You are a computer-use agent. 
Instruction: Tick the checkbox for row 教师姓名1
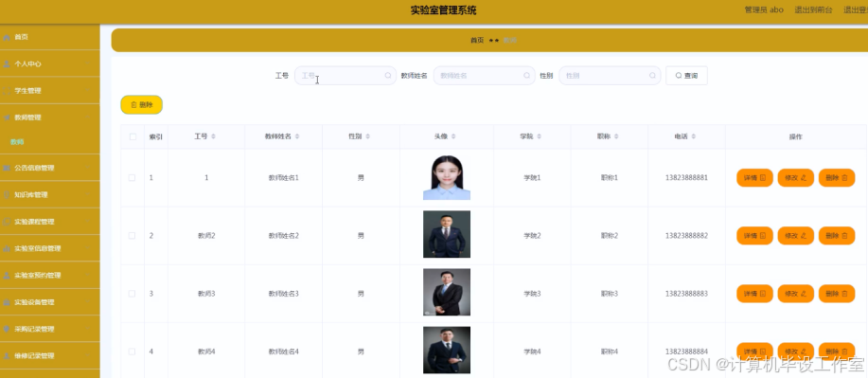(132, 178)
